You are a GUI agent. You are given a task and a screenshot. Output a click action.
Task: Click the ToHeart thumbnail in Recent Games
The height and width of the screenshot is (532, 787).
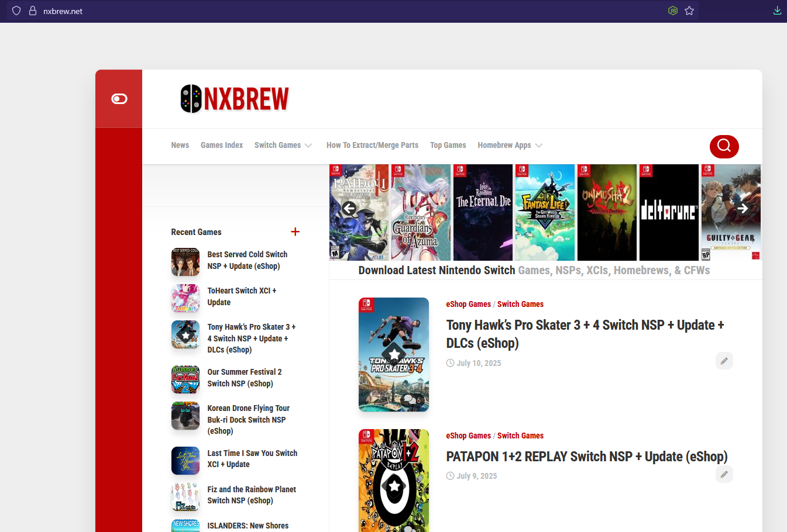[x=185, y=299]
